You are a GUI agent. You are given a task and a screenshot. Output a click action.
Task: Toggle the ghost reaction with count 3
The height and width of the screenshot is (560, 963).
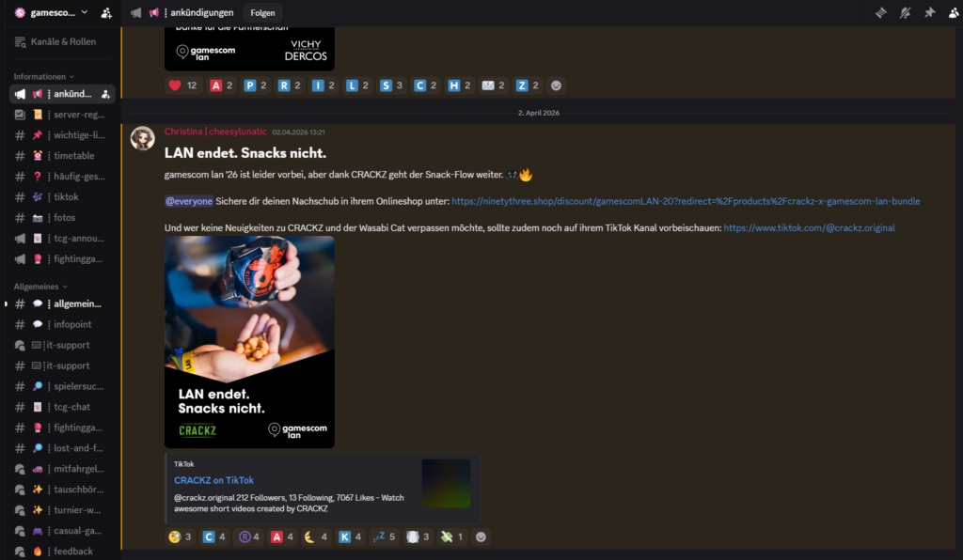(x=418, y=537)
